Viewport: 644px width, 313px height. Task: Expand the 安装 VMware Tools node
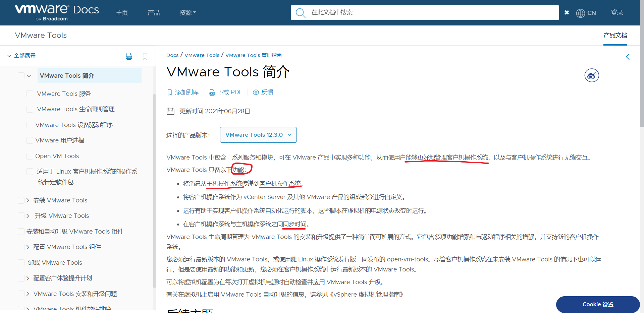[28, 200]
